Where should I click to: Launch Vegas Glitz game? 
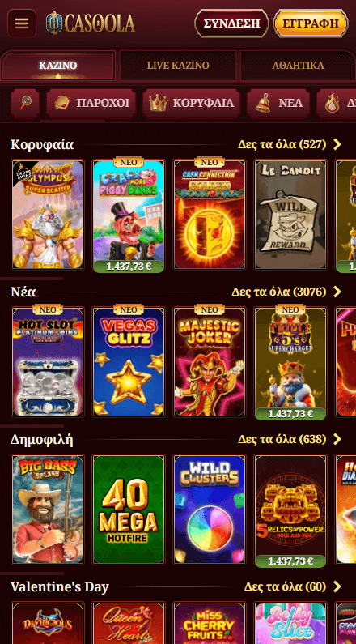tap(129, 362)
